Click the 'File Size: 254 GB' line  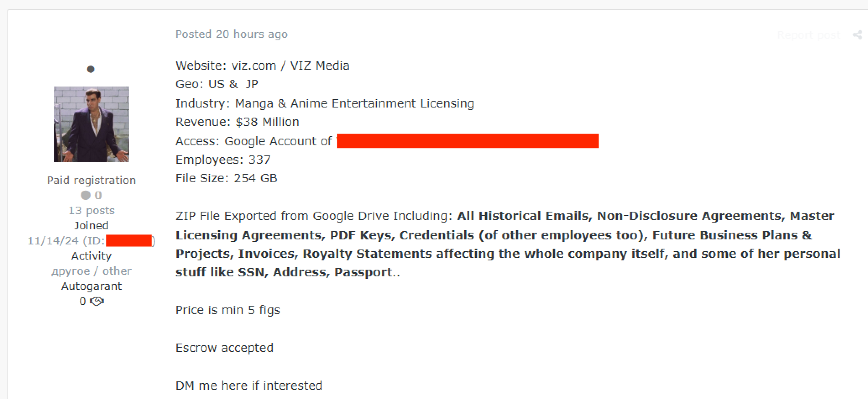(226, 178)
